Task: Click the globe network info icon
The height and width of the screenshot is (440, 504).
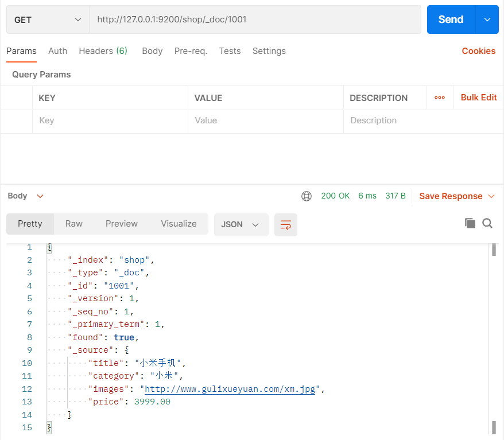Action: tap(307, 196)
